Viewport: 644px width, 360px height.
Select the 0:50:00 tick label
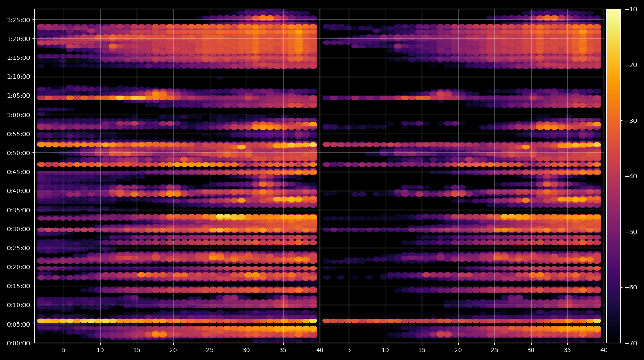pos(19,153)
